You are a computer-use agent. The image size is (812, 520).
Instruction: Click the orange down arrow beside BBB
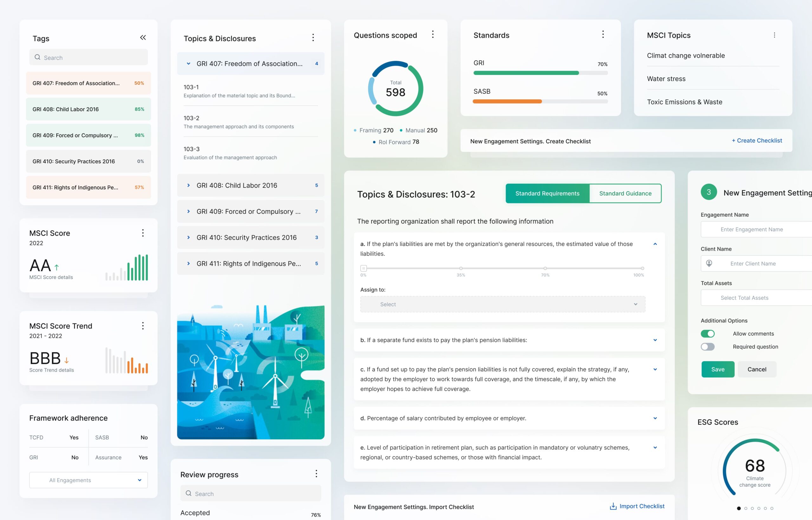coord(67,360)
